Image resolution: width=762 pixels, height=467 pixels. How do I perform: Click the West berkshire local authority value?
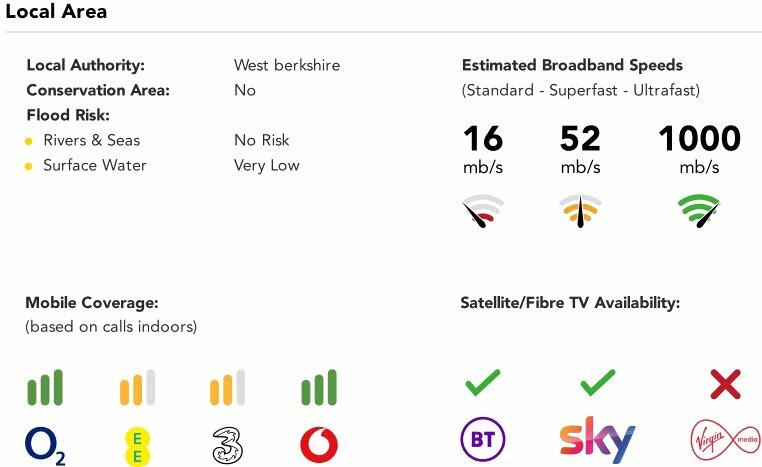click(287, 65)
